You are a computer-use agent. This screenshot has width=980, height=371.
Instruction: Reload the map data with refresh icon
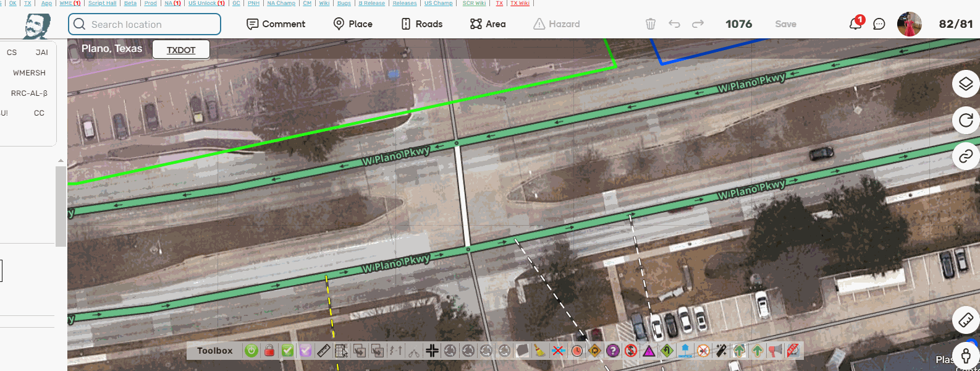coord(966,120)
